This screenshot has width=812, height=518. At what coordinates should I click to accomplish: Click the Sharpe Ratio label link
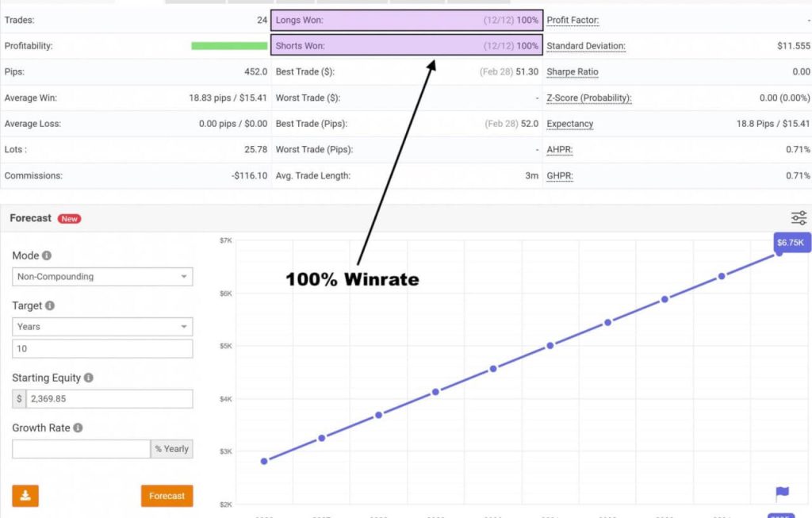pos(573,72)
